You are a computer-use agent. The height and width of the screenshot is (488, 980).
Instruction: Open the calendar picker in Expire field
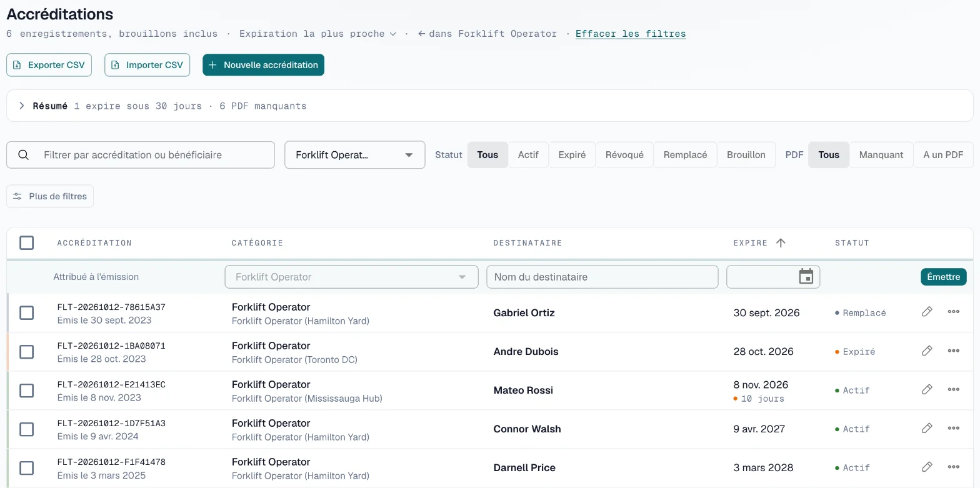pos(806,277)
